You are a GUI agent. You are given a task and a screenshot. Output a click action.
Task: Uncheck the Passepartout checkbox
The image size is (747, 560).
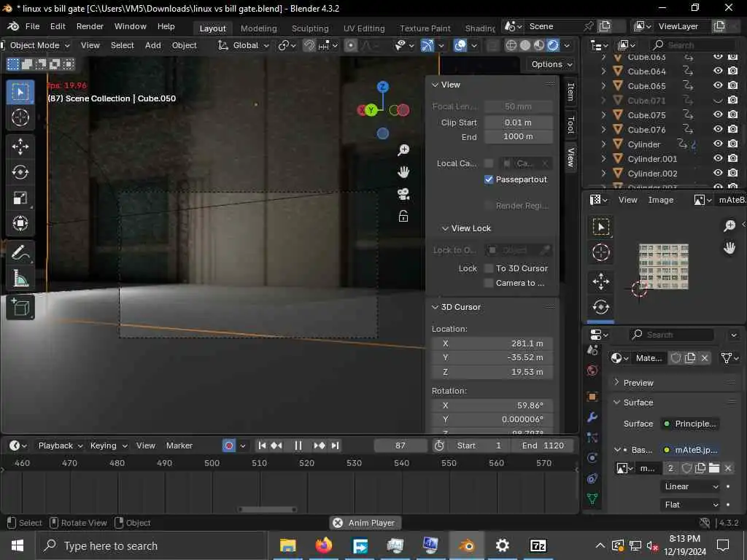(489, 179)
